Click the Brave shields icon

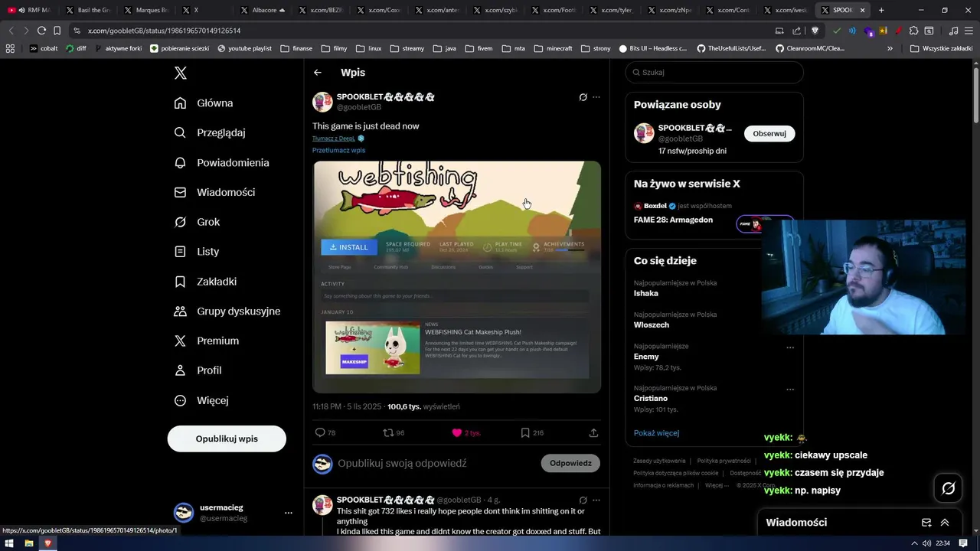(x=815, y=31)
